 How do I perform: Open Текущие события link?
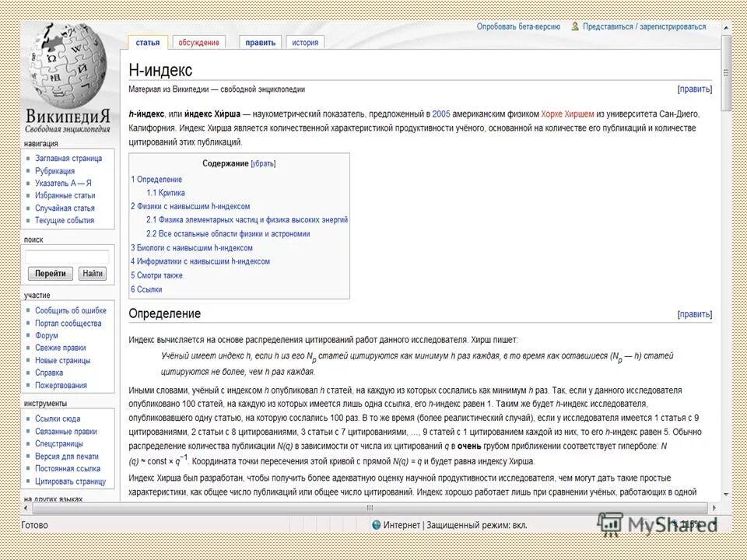click(65, 220)
